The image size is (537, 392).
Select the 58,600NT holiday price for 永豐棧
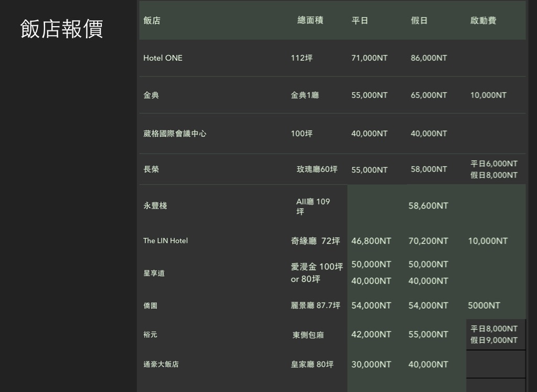click(x=428, y=206)
